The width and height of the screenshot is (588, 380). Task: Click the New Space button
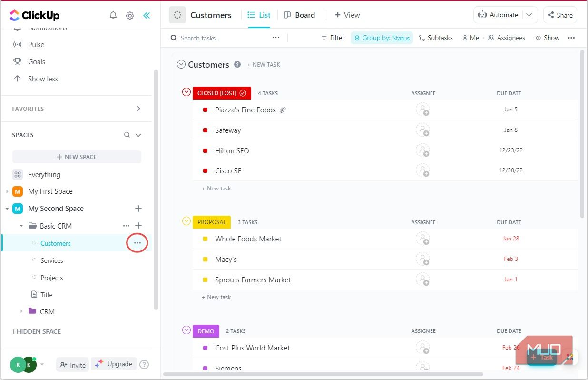tap(77, 157)
